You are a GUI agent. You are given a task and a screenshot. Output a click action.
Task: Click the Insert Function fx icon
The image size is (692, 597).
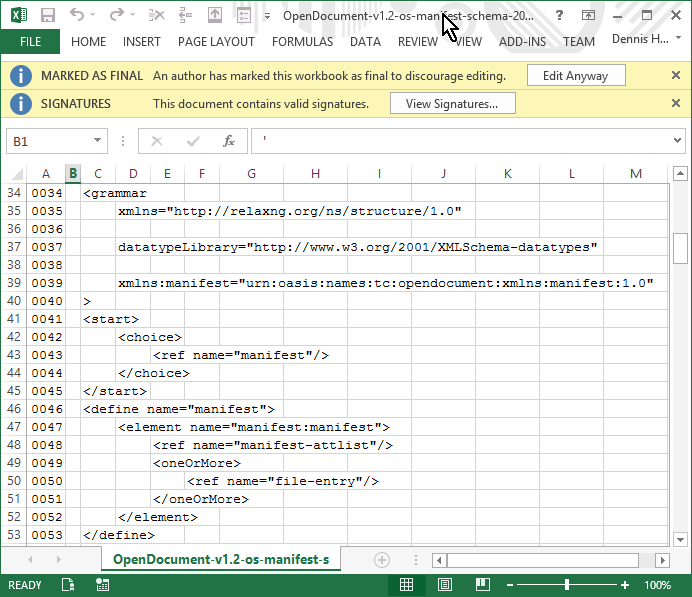229,142
